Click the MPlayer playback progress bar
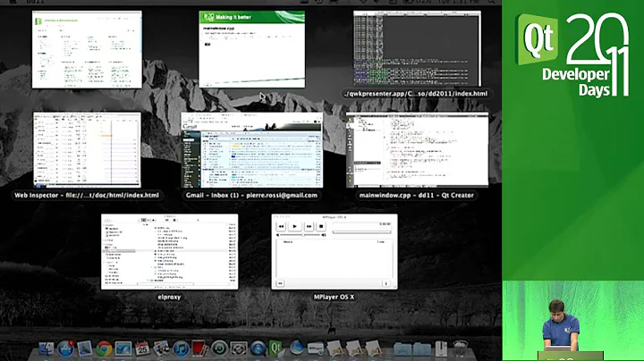 [362, 232]
